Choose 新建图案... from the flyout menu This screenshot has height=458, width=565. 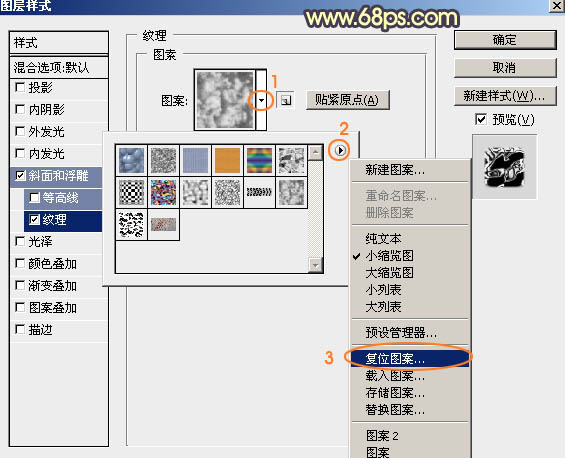pyautogui.click(x=410, y=170)
